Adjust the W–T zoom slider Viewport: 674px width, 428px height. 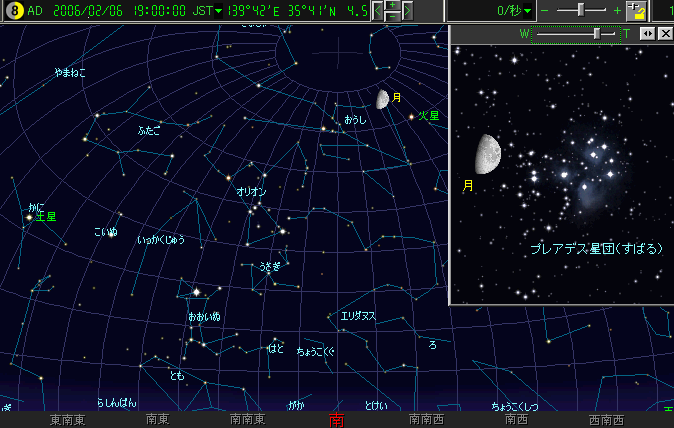[x=597, y=34]
